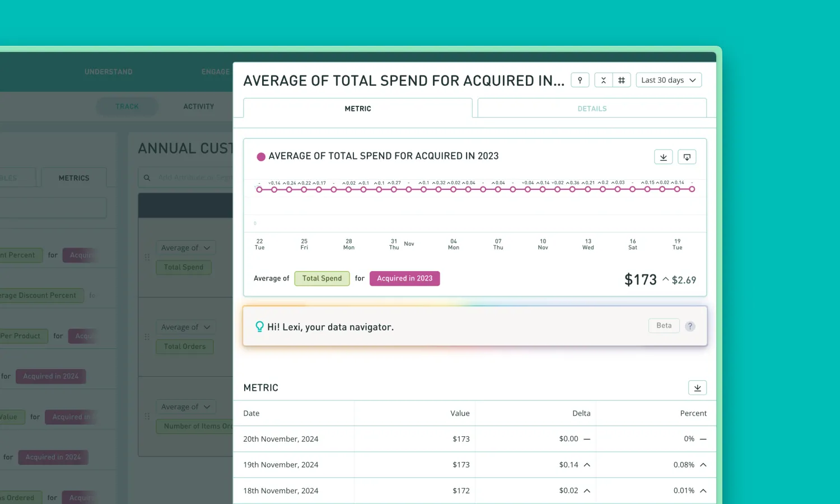Select the 20th November, 2024 row date
The width and height of the screenshot is (840, 504).
point(281,439)
